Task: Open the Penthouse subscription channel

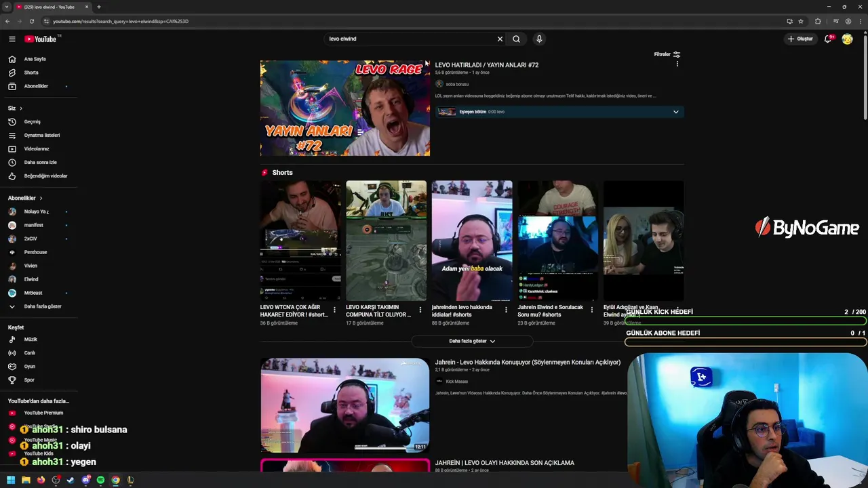Action: 35,252
